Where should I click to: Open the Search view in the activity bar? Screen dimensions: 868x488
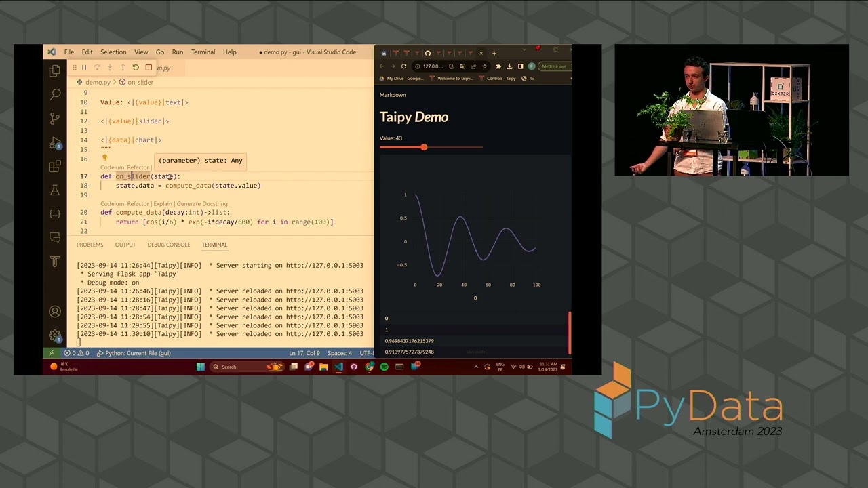pyautogui.click(x=55, y=94)
